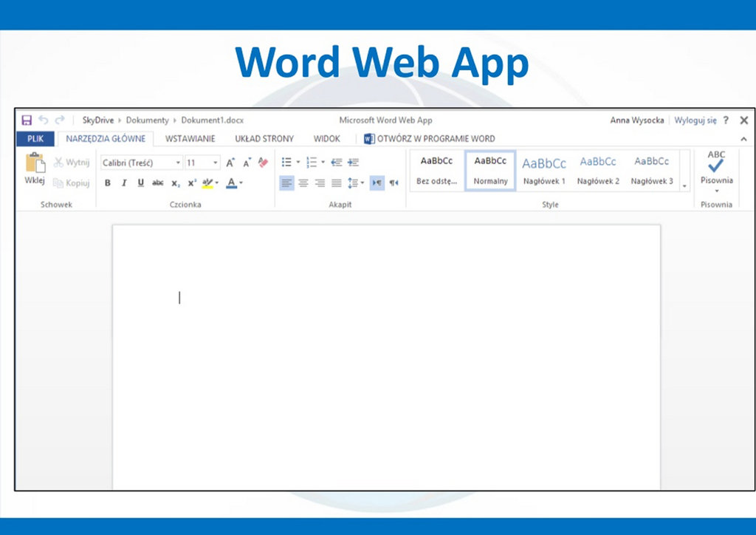
Task: Set left-to-right text direction
Action: pos(377,183)
